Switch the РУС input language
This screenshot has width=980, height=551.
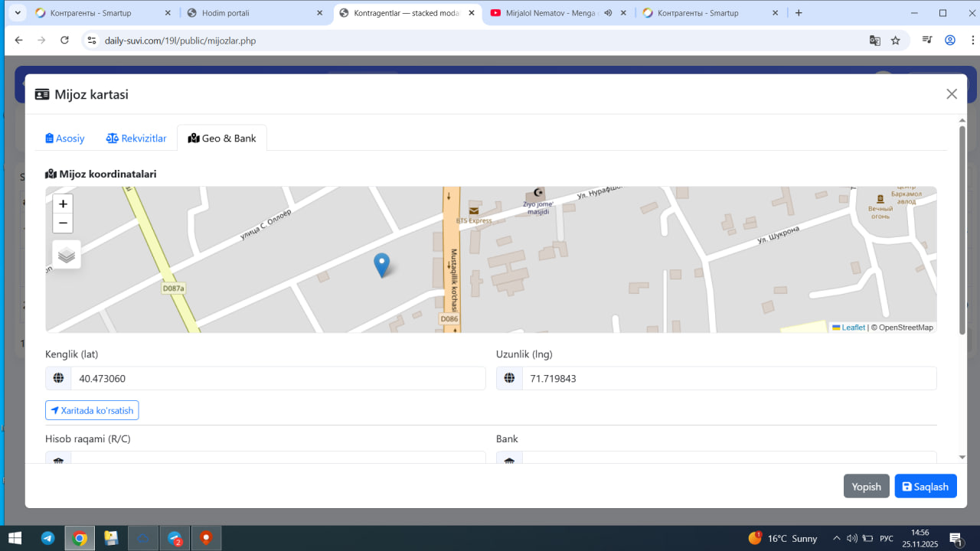[x=887, y=538]
